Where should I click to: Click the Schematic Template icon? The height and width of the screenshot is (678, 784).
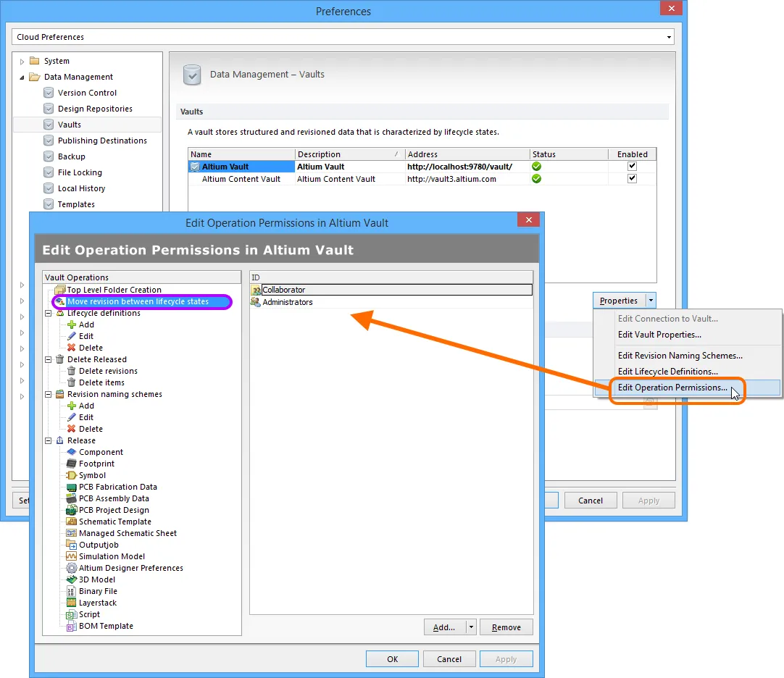(72, 522)
